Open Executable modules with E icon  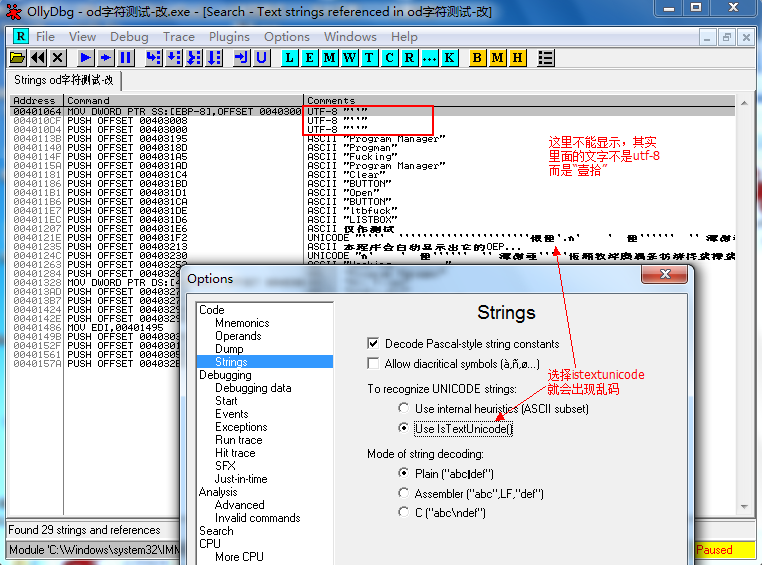coord(309,58)
